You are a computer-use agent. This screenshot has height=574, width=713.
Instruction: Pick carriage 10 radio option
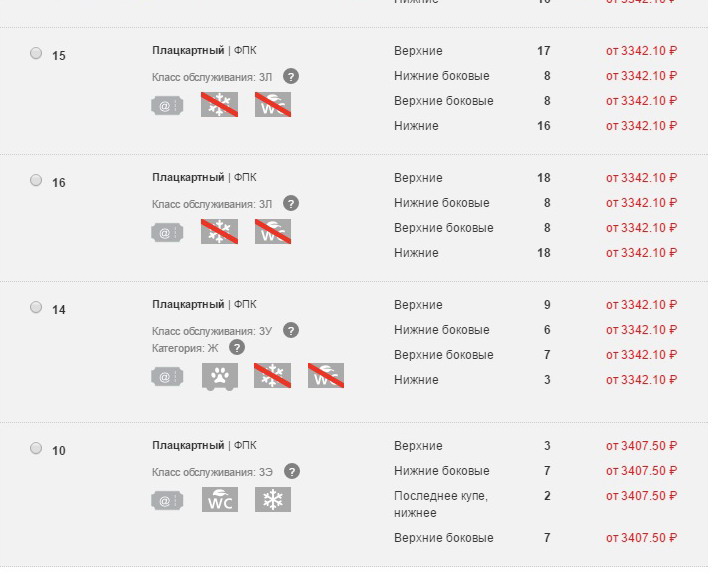click(37, 449)
